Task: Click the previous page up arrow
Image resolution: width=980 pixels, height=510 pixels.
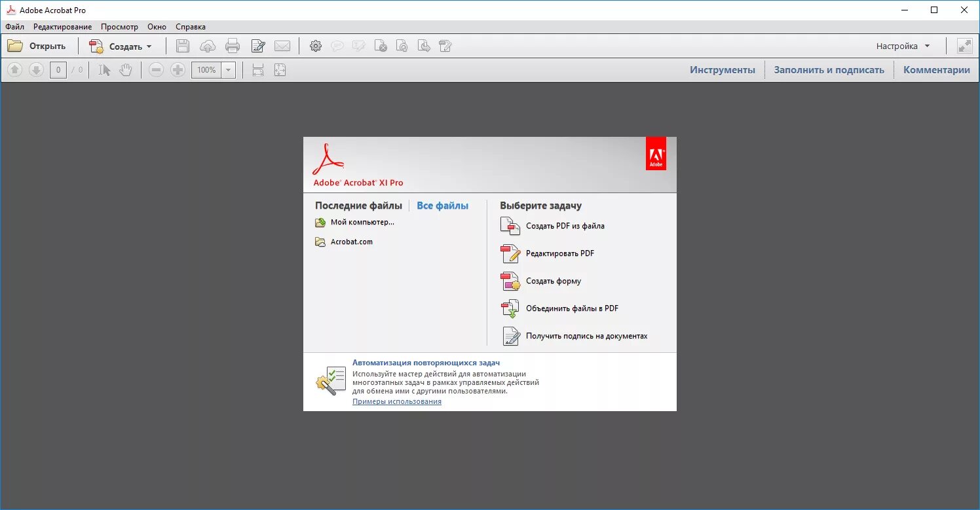Action: coord(15,70)
